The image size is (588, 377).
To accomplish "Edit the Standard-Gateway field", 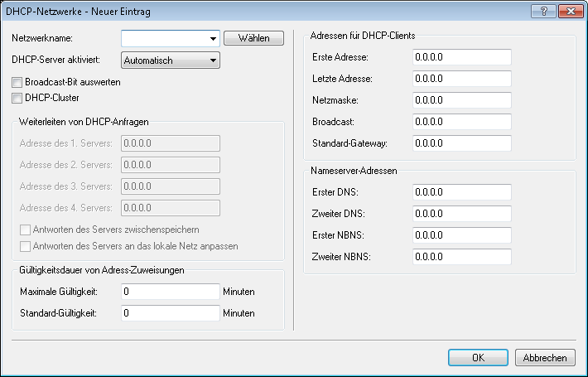I will (x=460, y=143).
